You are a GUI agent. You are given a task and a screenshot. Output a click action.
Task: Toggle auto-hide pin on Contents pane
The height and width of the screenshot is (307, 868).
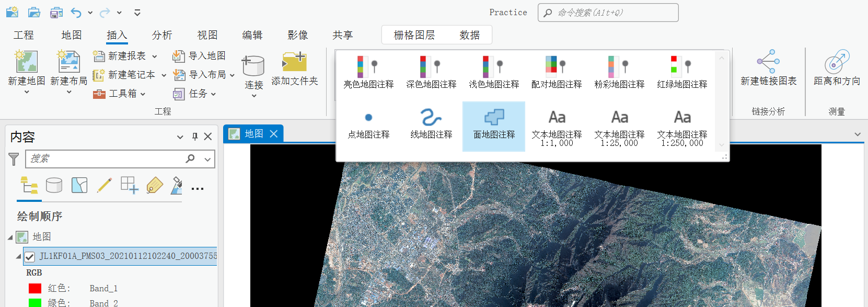click(x=194, y=137)
